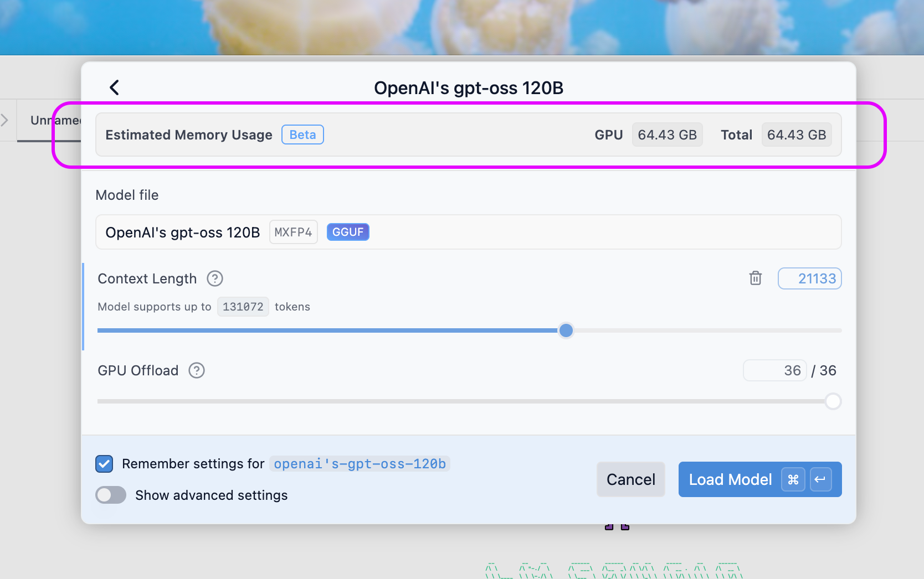Click the trash icon beside context length
This screenshot has height=579, width=924.
(756, 278)
